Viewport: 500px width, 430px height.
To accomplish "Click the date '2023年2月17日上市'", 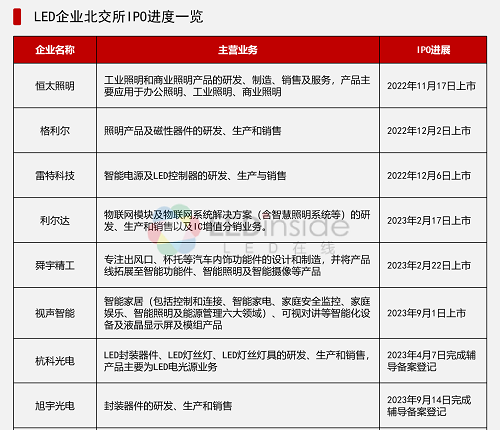I will pos(429,220).
